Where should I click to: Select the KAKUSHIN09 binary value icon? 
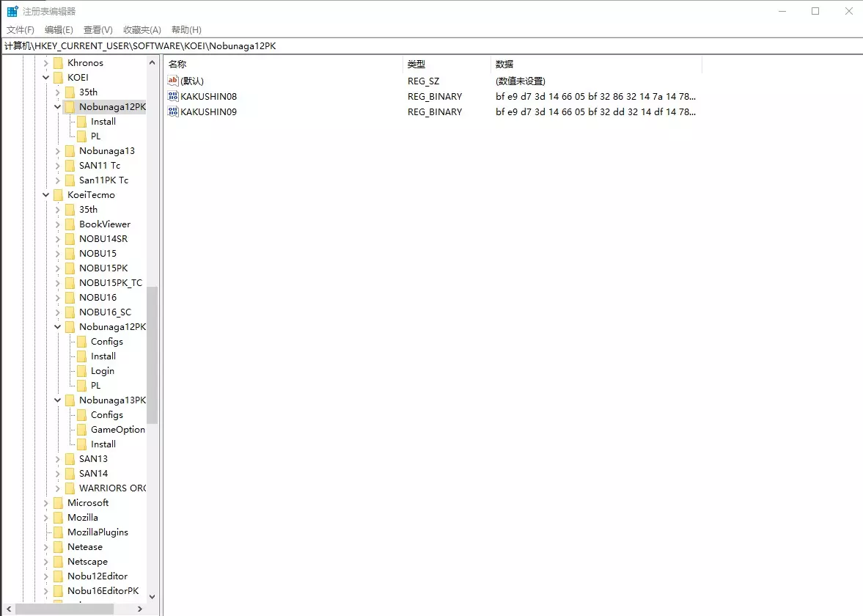pyautogui.click(x=173, y=111)
